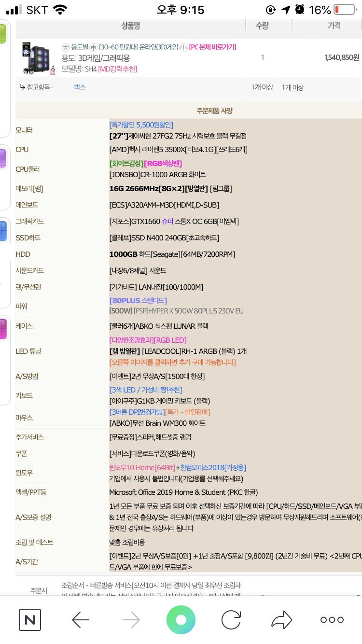Tap the battery icon in status bar

click(344, 10)
